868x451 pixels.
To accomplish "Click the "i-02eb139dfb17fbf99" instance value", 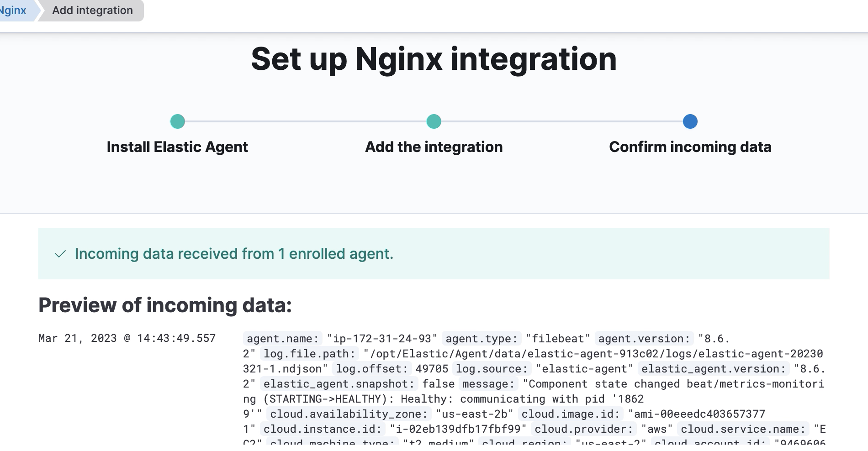I will (x=458, y=429).
